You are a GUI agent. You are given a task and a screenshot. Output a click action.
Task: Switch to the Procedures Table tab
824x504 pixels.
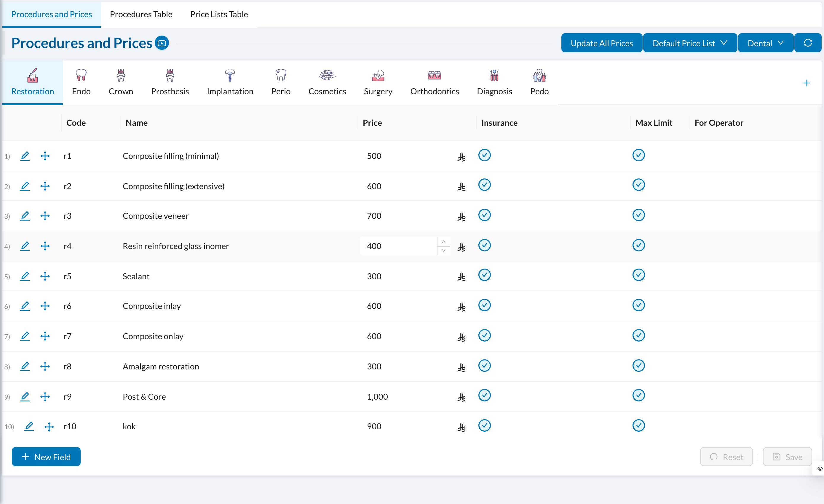coord(141,14)
